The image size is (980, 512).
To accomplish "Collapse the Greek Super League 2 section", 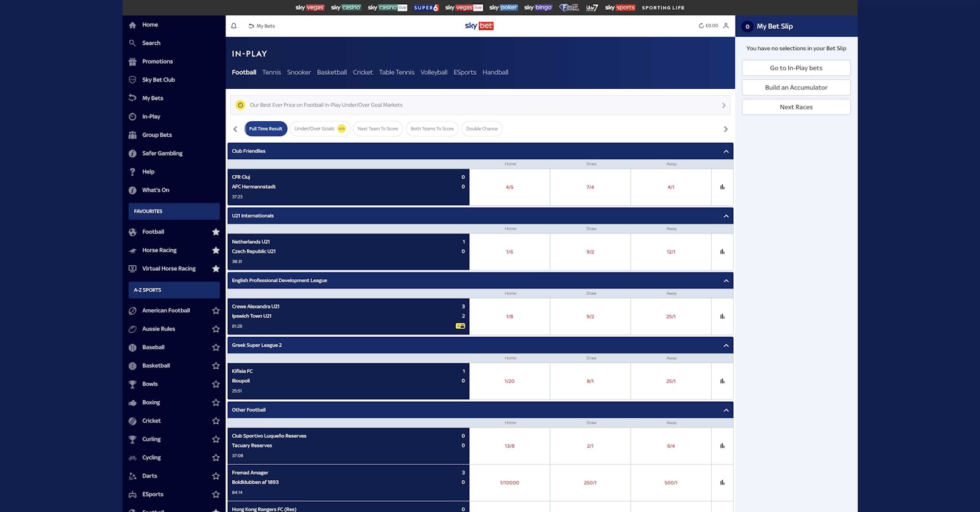I will click(x=726, y=345).
